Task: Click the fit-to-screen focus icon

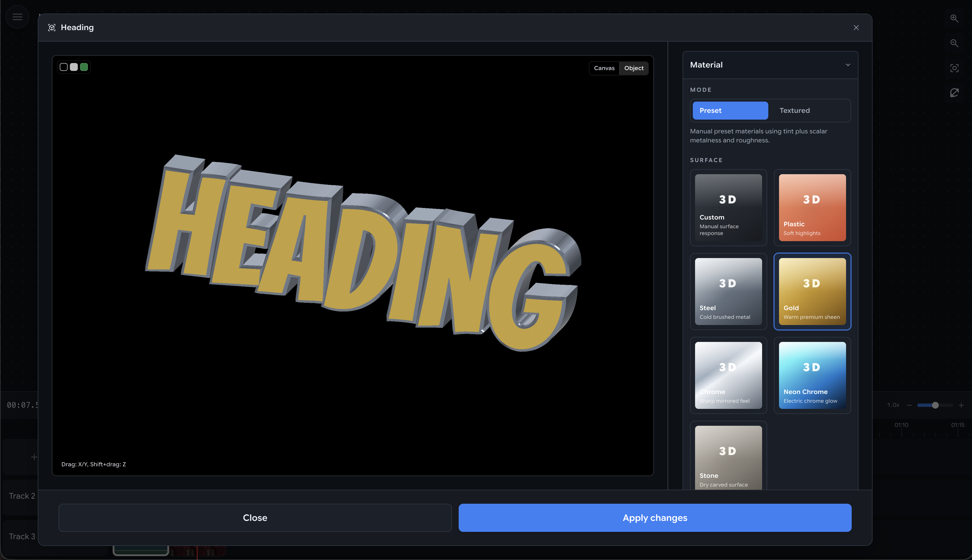Action: 954,68
